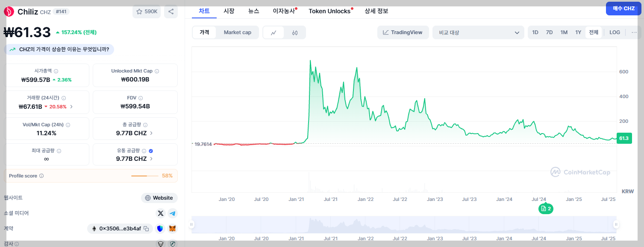Click info icon next to 거래량 (24시간)
This screenshot has width=644, height=247.
[64, 98]
